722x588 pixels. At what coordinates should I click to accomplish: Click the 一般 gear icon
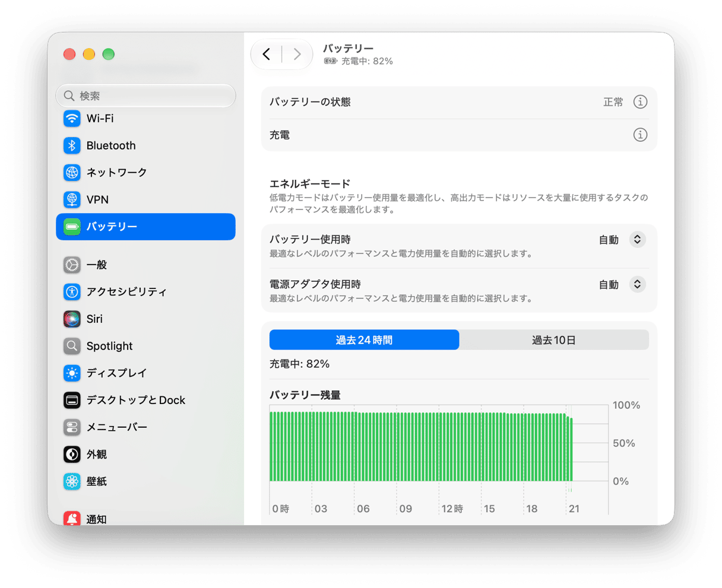click(72, 265)
